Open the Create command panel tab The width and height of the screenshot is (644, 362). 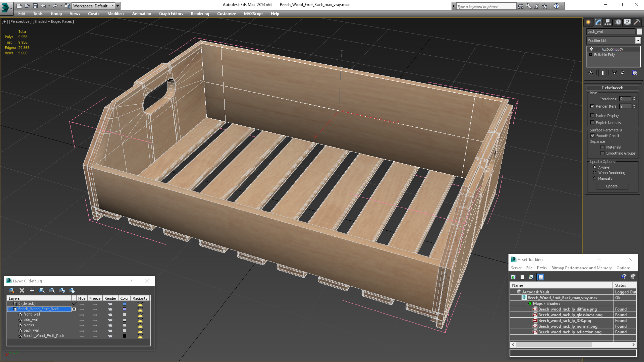pos(588,22)
